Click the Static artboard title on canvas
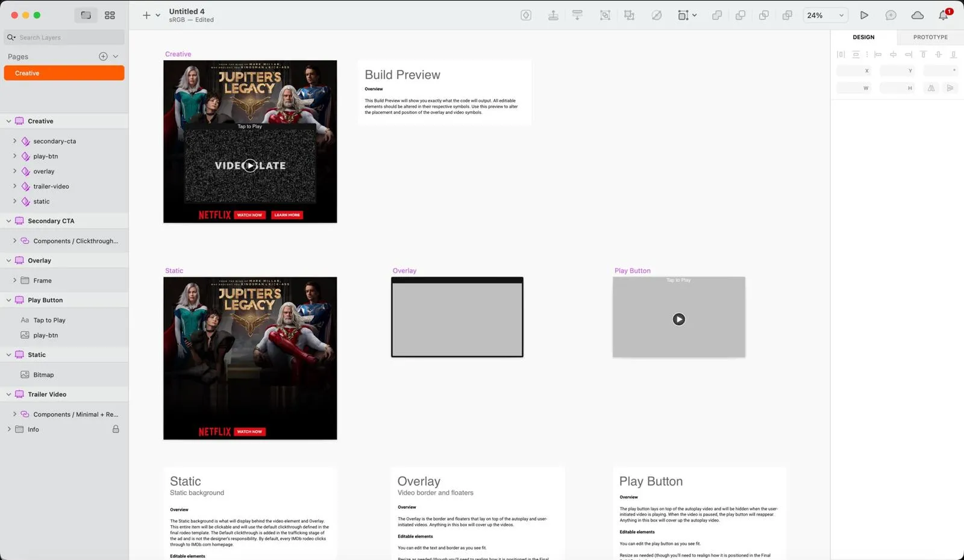Image resolution: width=964 pixels, height=560 pixels. tap(174, 270)
